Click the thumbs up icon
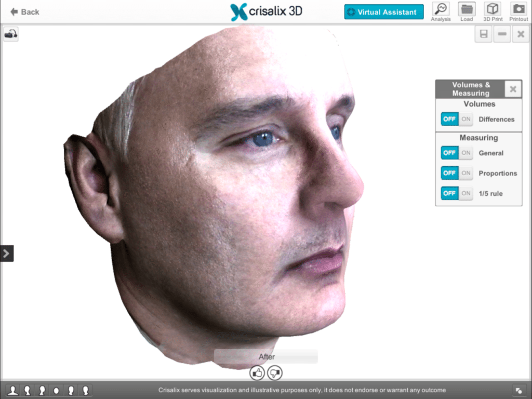This screenshot has width=532, height=399. coord(257,373)
